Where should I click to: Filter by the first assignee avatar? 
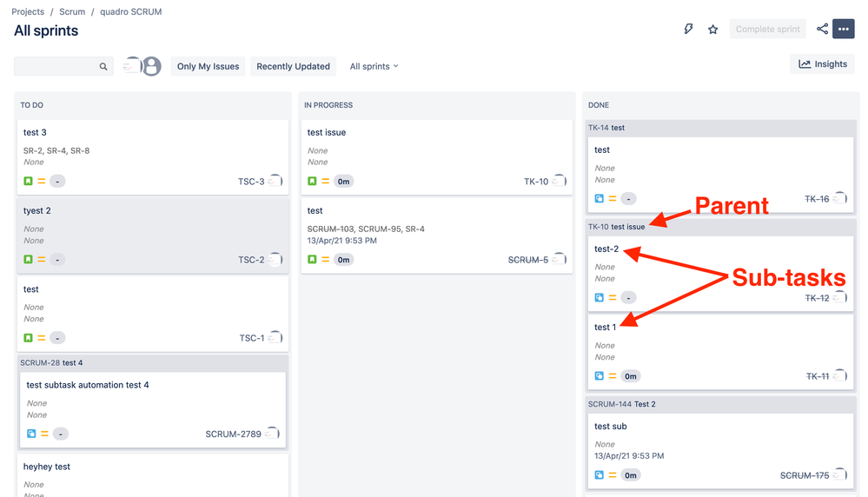coord(132,66)
